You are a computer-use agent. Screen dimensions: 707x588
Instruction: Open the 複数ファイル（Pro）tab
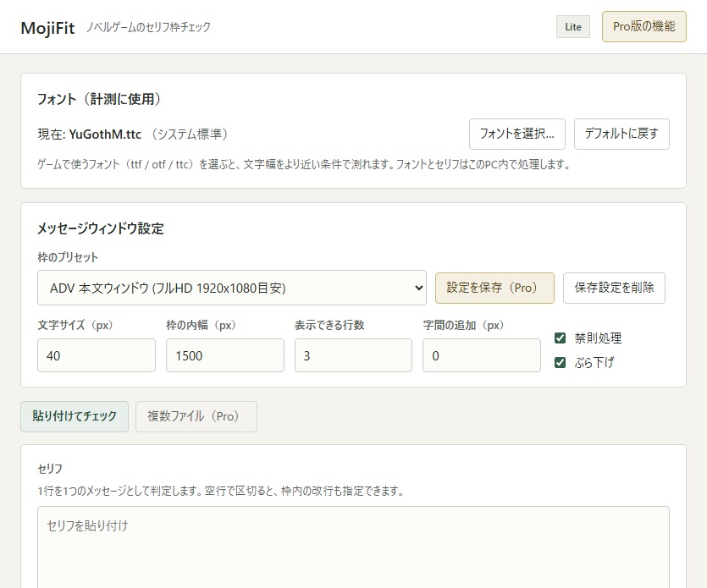point(196,416)
